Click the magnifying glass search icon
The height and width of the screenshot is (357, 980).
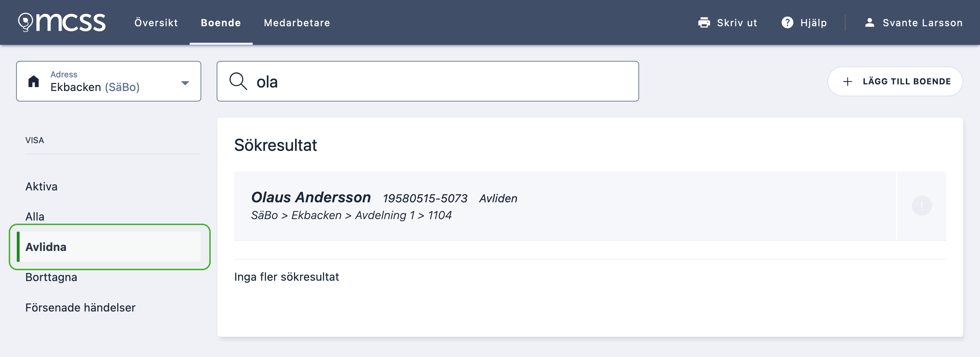tap(238, 81)
